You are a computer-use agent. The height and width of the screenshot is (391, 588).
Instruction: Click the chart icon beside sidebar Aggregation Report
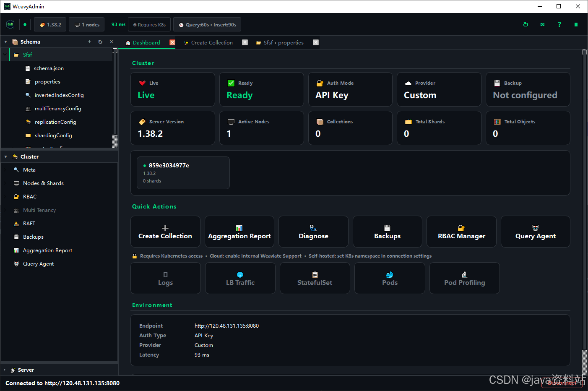[16, 250]
